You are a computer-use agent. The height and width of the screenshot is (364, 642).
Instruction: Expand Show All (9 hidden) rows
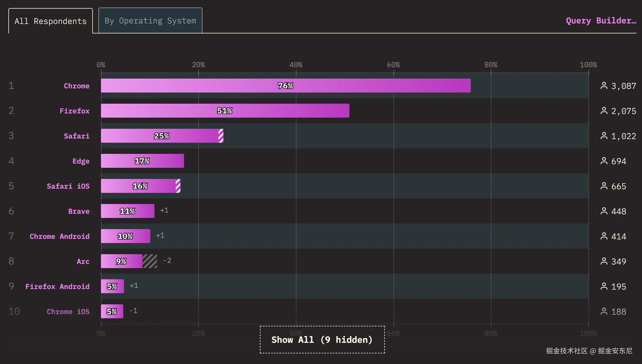point(322,339)
